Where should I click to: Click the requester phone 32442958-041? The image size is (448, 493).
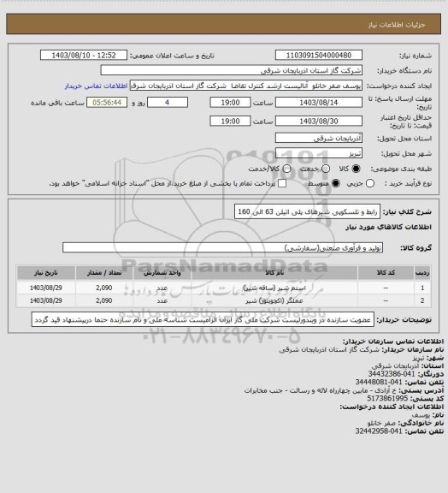pyautogui.click(x=379, y=431)
